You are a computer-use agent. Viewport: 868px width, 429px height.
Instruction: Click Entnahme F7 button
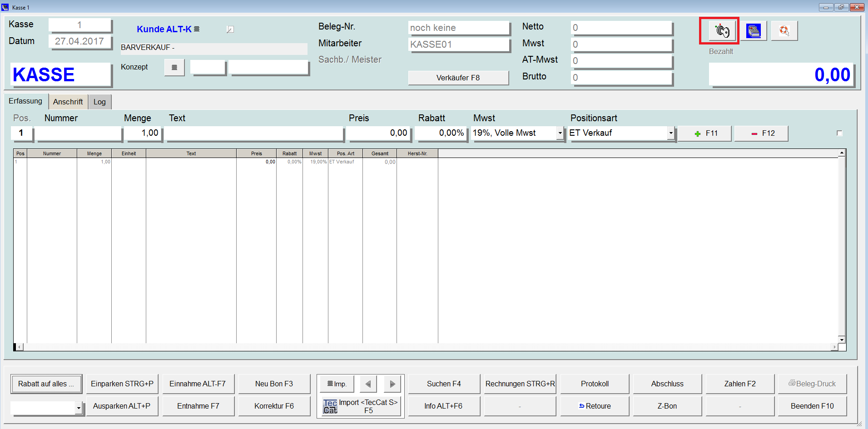[198, 406]
